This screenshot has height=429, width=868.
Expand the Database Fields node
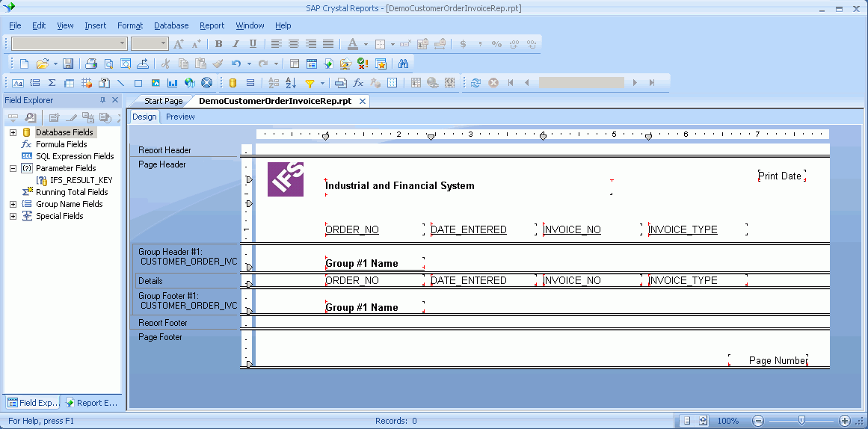pyautogui.click(x=13, y=132)
